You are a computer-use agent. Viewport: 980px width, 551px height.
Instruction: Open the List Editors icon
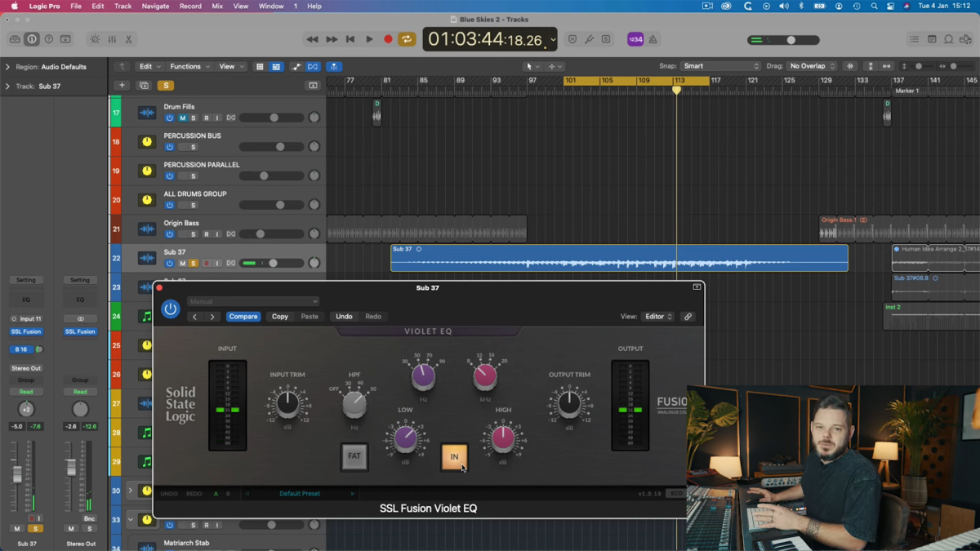tap(914, 39)
